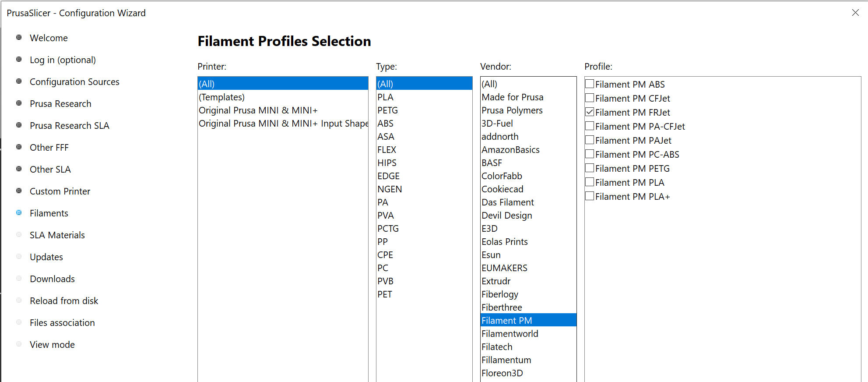
Task: Select Original Prusa MINI & MINI+ printer
Action: click(283, 110)
